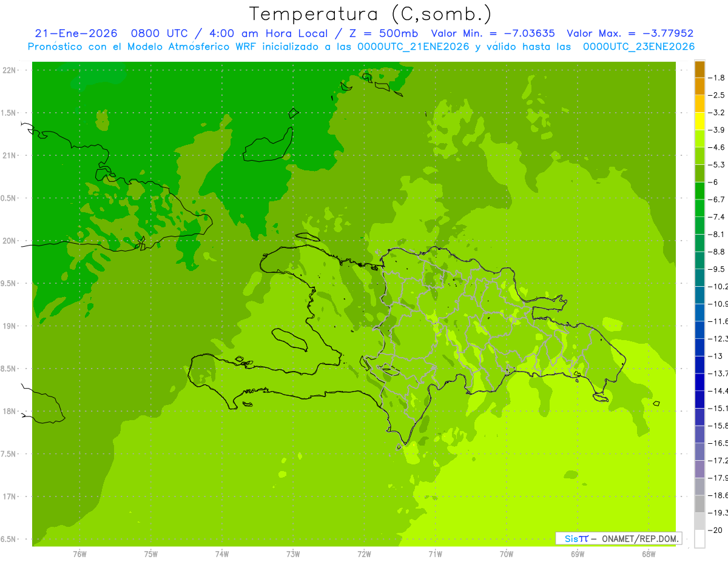Click '0000UTC_21ENE2026' initialization time text

(x=413, y=47)
